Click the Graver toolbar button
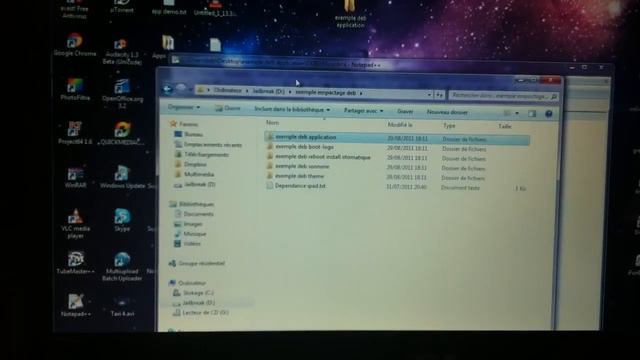Image resolution: width=640 pixels, height=360 pixels. (x=405, y=111)
